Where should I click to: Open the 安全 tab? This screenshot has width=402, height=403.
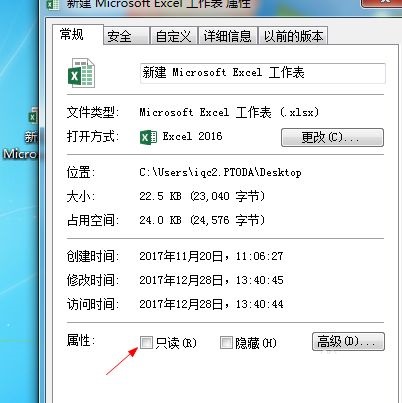126,36
